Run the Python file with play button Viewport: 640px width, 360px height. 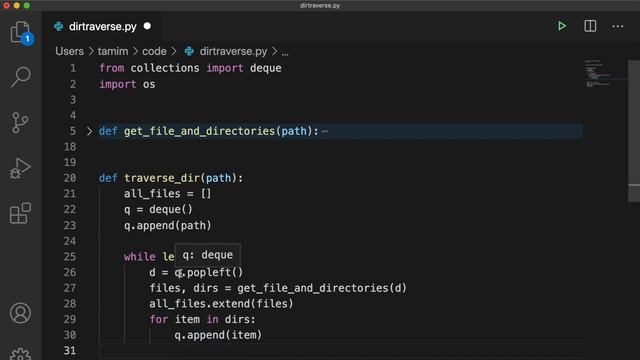[x=562, y=26]
